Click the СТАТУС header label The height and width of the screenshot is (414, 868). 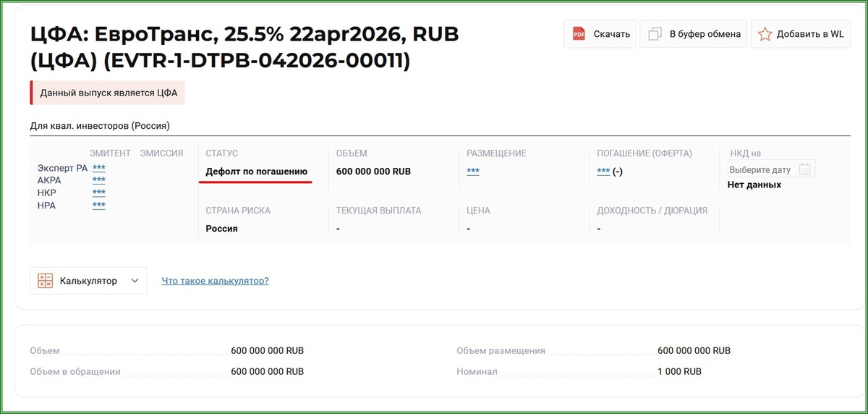pos(221,153)
